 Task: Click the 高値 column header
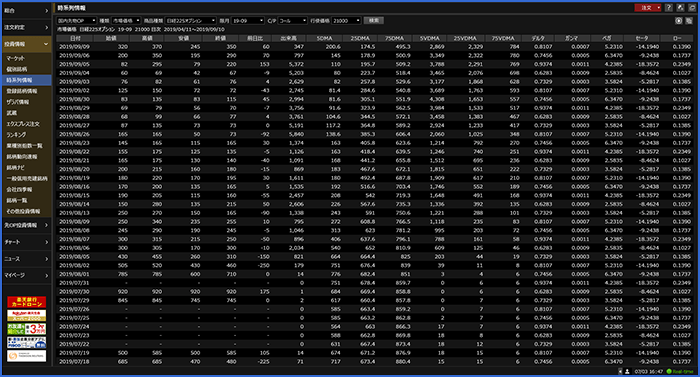pos(147,38)
